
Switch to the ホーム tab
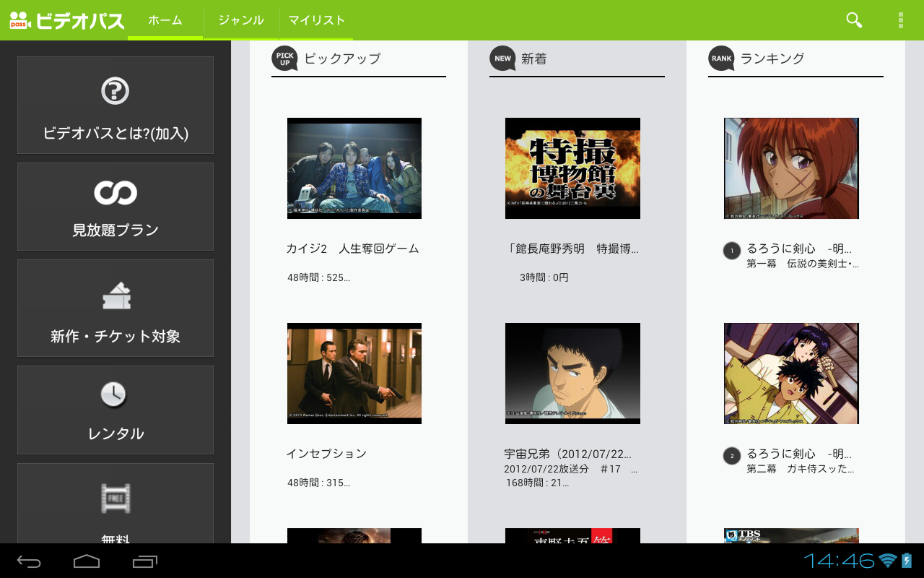[165, 20]
